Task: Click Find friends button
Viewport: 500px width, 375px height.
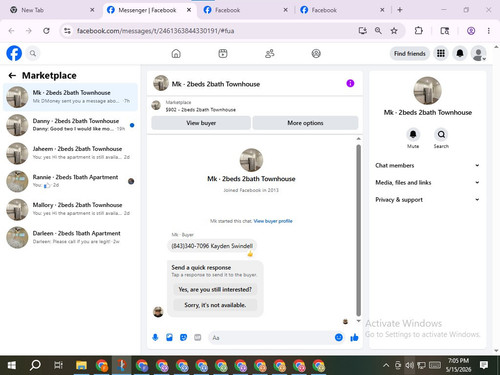Action: point(410,53)
